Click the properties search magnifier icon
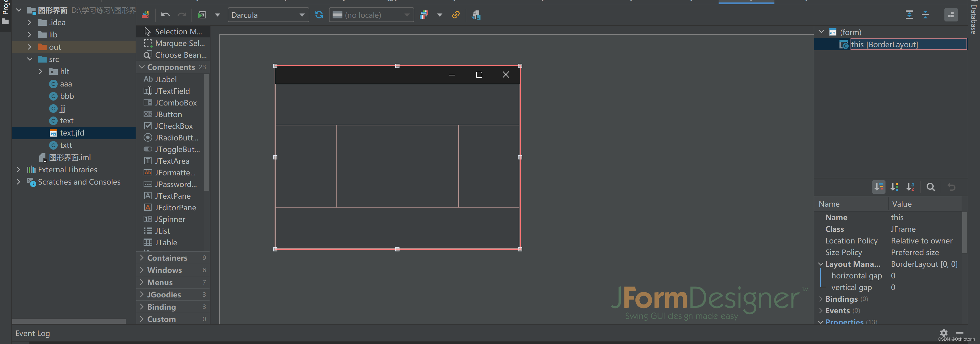This screenshot has width=980, height=344. point(931,187)
